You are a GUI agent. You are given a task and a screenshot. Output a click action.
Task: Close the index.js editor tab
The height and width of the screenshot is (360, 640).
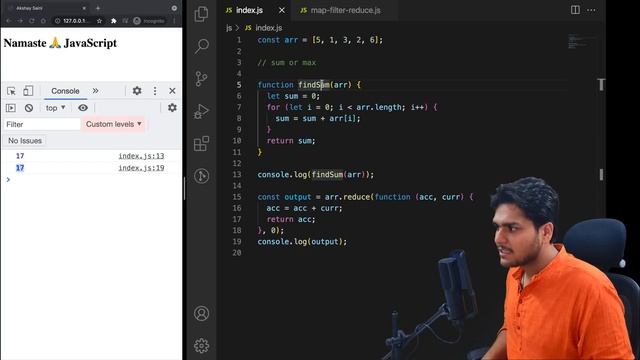coord(282,10)
